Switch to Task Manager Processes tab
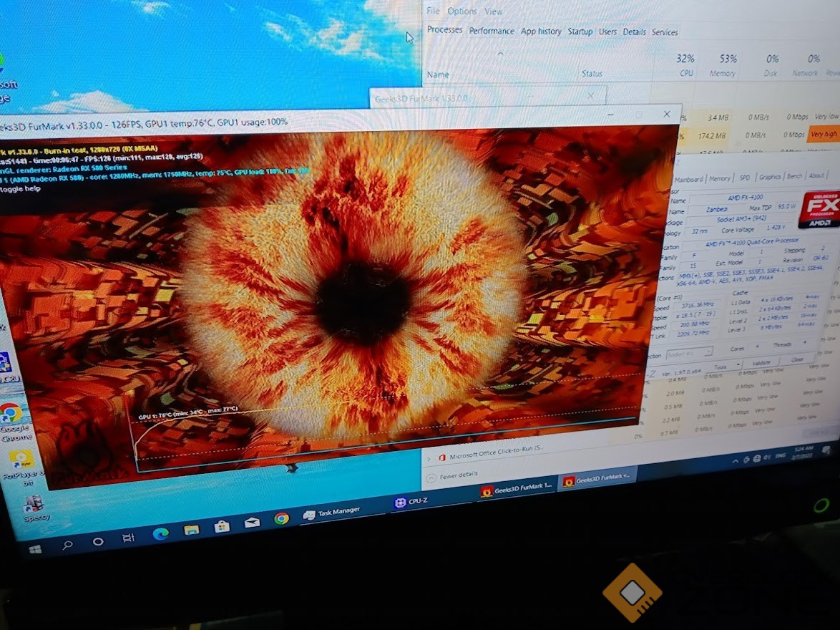 coord(444,30)
